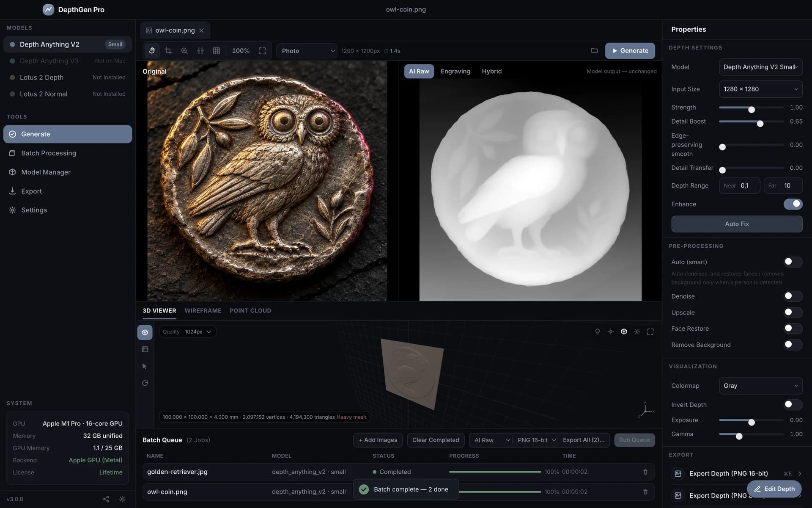Enable the Denoise toggle
This screenshot has width=812, height=508.
click(793, 296)
